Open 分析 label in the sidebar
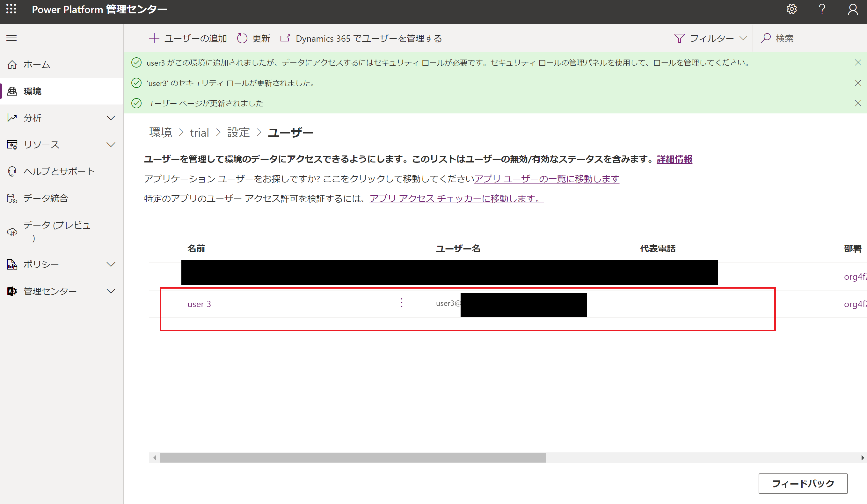Screen dimensions: 867x504 [x=32, y=118]
